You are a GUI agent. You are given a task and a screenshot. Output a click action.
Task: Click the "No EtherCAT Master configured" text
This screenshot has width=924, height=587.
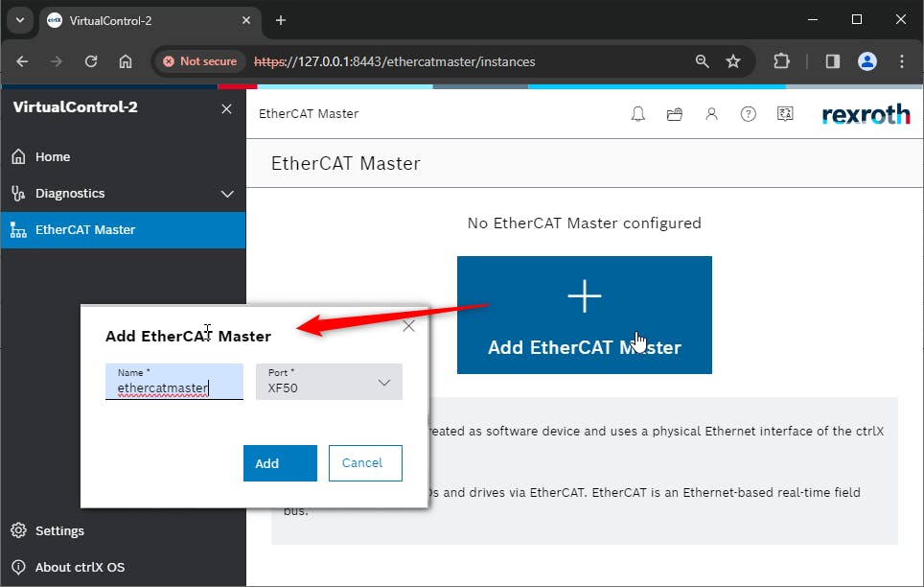coord(584,223)
